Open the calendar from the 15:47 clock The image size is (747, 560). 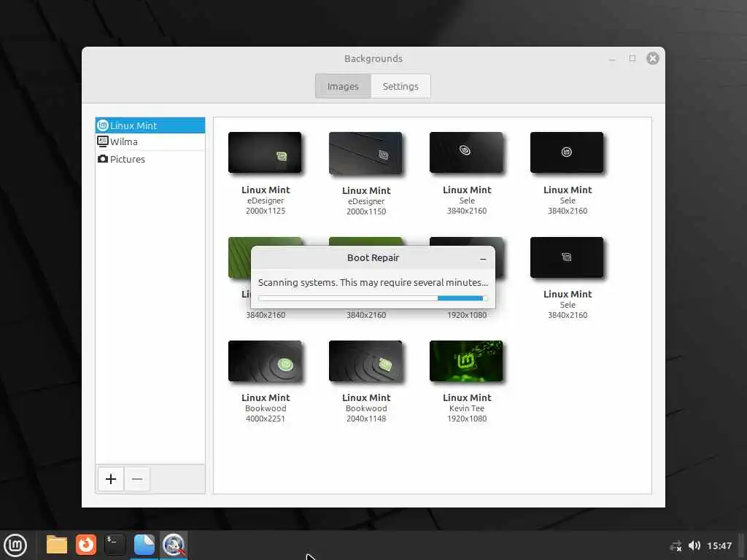tap(719, 545)
